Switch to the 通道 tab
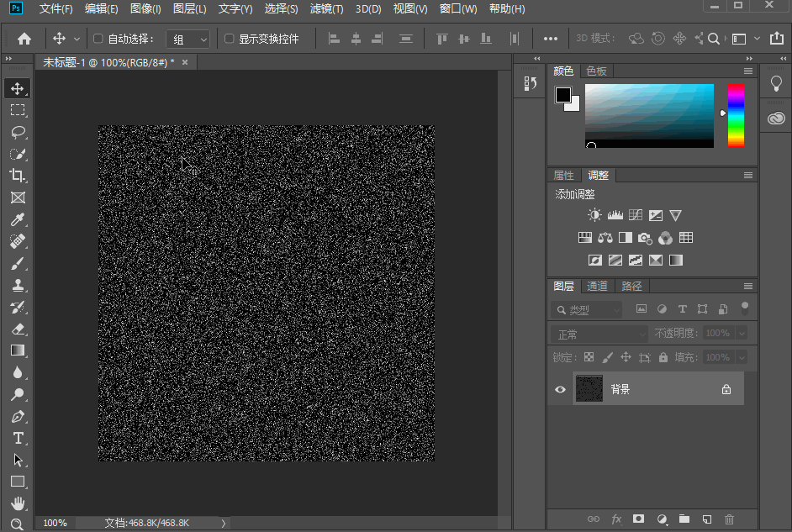Image resolution: width=792 pixels, height=532 pixels. pos(597,286)
